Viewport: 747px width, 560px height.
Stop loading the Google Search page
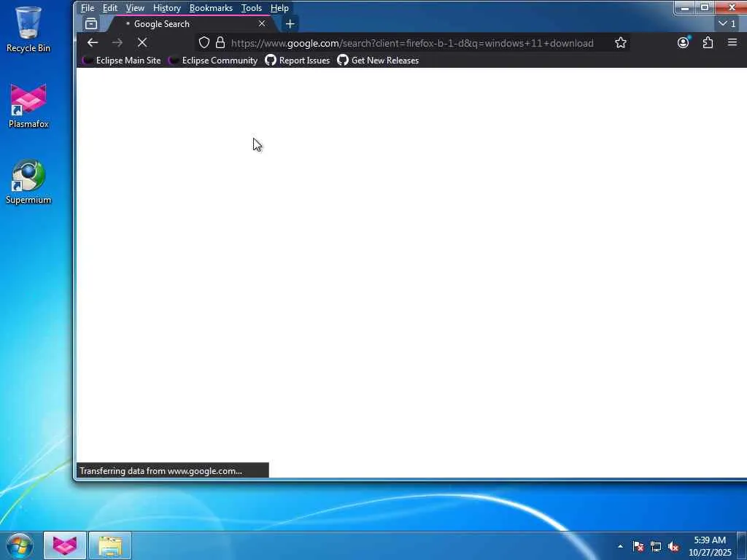[x=142, y=43]
